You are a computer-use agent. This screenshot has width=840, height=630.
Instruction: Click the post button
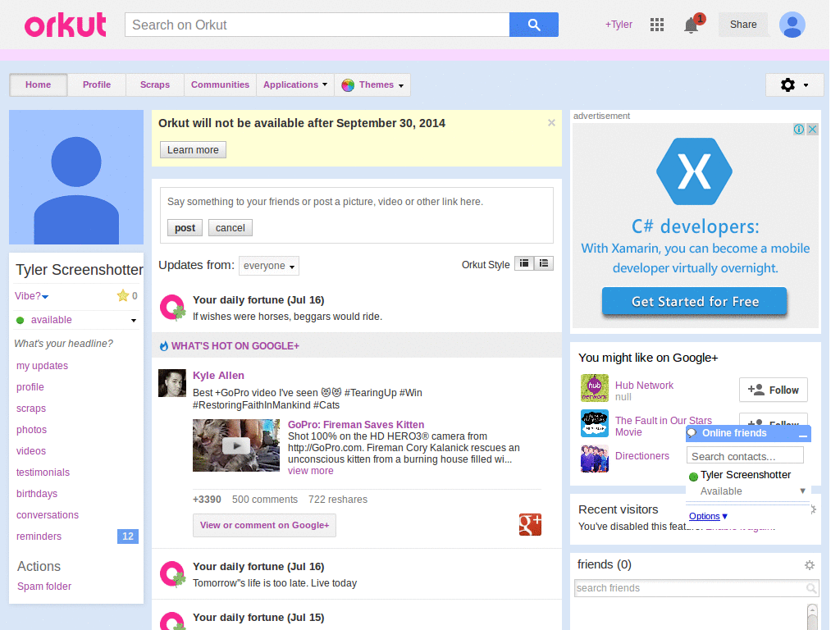185,228
